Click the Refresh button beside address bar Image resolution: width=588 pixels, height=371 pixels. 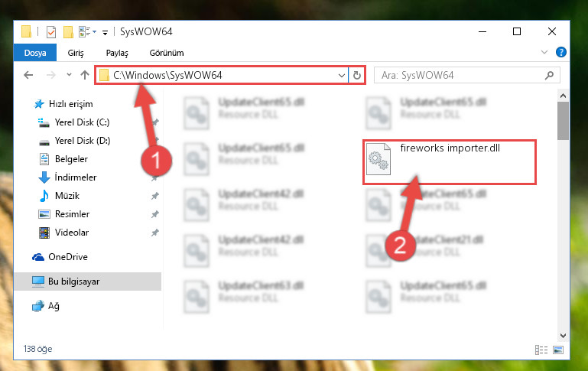point(356,76)
